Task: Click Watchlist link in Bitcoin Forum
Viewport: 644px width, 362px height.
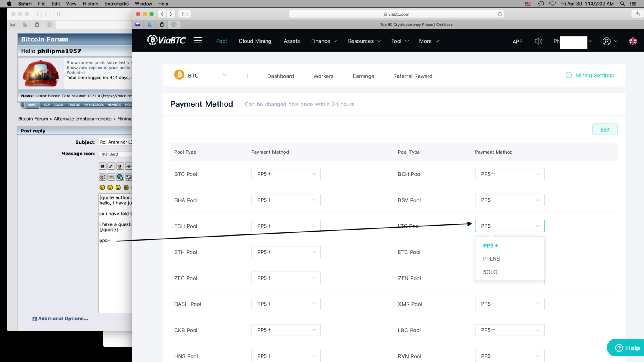Action: [76, 73]
